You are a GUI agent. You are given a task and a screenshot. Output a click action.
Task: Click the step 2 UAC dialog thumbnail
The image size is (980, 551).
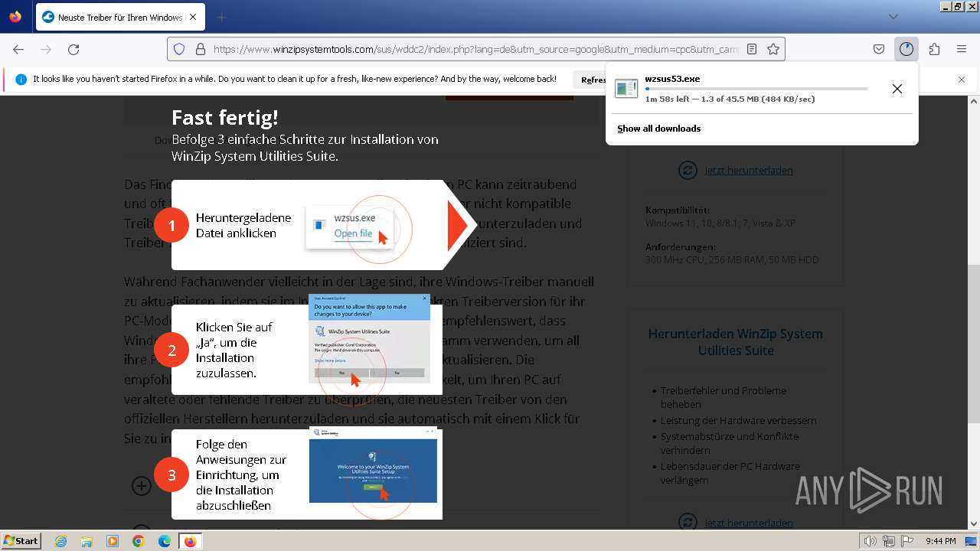click(369, 338)
